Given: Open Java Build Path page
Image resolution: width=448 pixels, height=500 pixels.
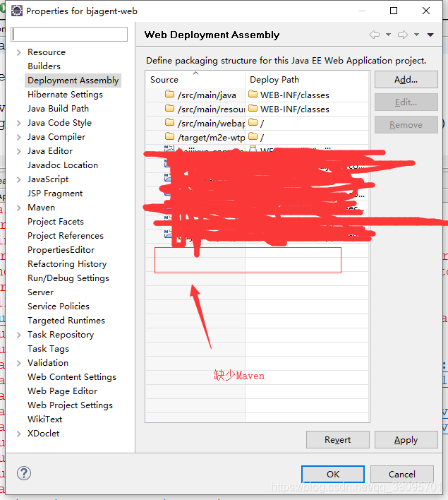Looking at the screenshot, I should (x=58, y=109).
